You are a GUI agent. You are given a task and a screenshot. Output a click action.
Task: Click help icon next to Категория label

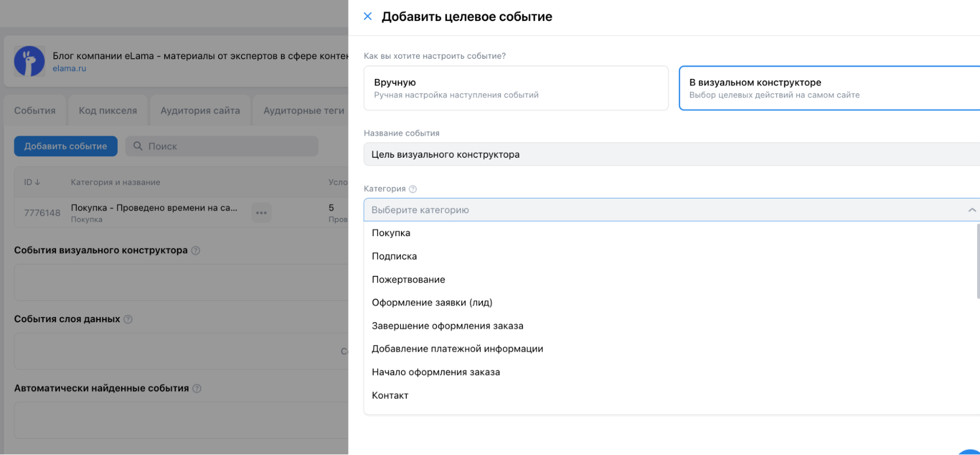[413, 189]
